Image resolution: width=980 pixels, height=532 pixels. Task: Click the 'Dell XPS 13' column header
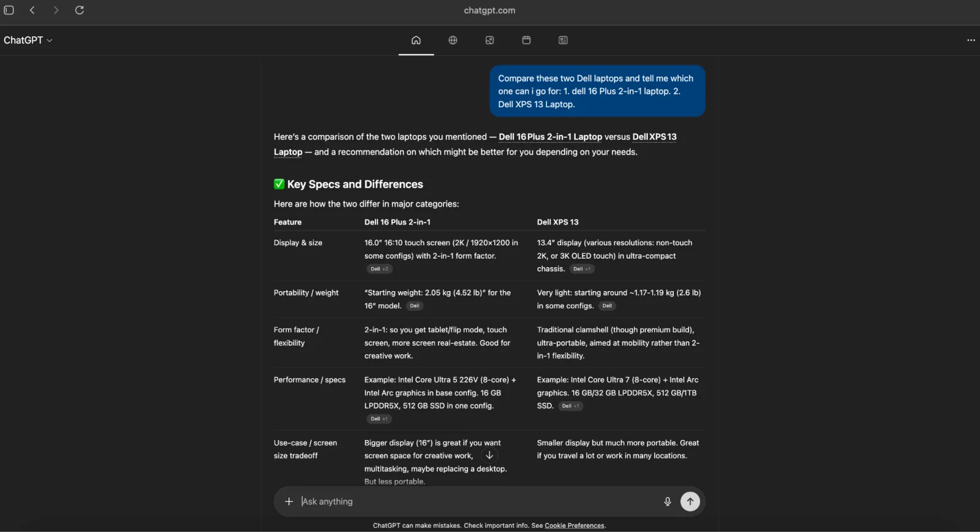coord(558,222)
